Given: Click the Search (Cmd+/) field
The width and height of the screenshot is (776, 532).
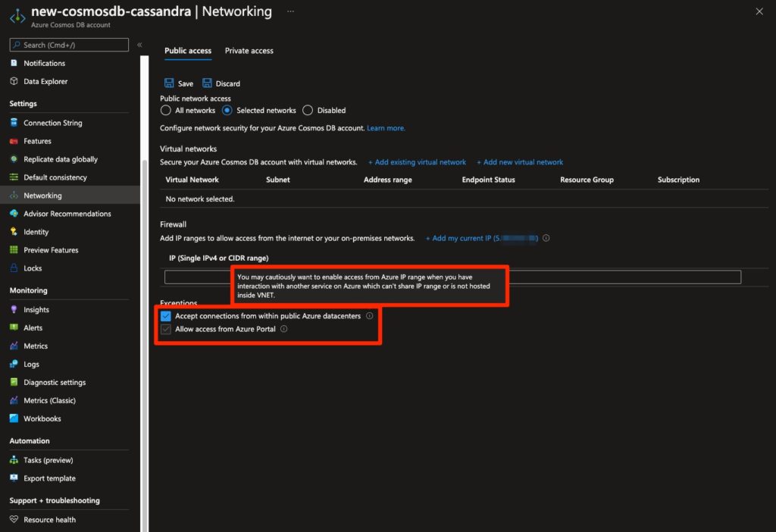Looking at the screenshot, I should pos(69,45).
